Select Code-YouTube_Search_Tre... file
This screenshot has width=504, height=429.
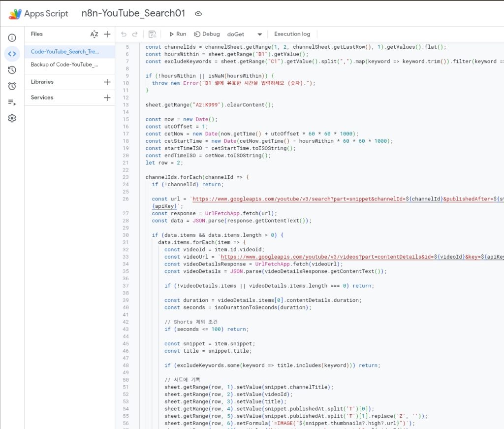click(x=64, y=51)
